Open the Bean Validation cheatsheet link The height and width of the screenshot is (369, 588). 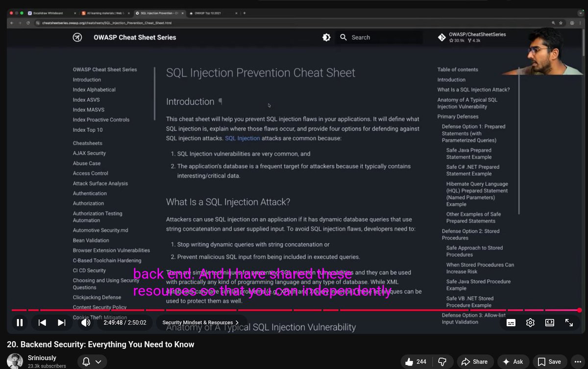click(91, 241)
